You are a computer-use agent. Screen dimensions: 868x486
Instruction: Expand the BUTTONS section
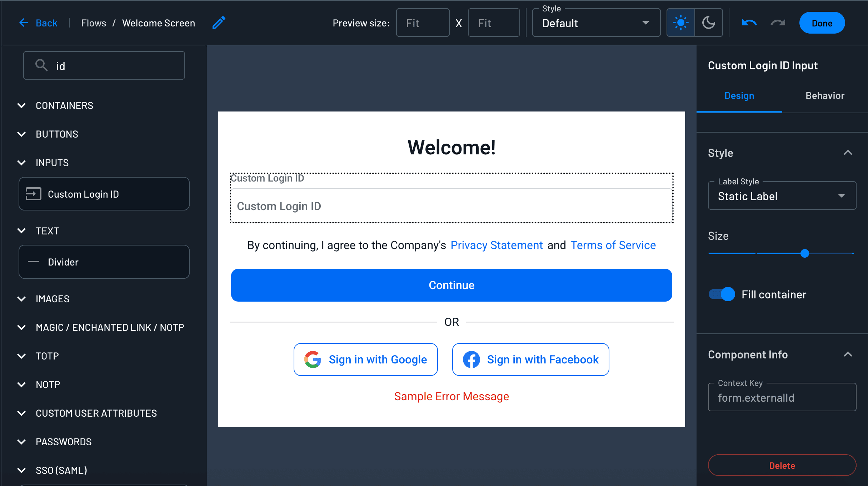[57, 134]
